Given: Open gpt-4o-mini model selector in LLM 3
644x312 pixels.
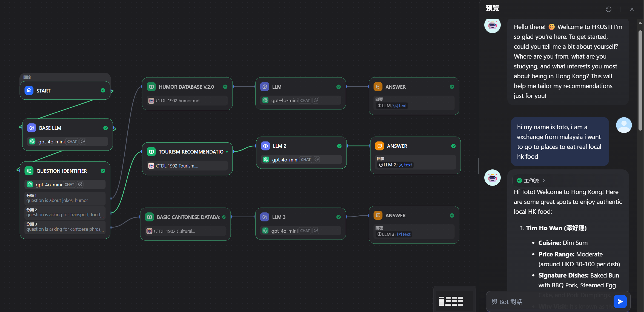Looking at the screenshot, I should (284, 231).
